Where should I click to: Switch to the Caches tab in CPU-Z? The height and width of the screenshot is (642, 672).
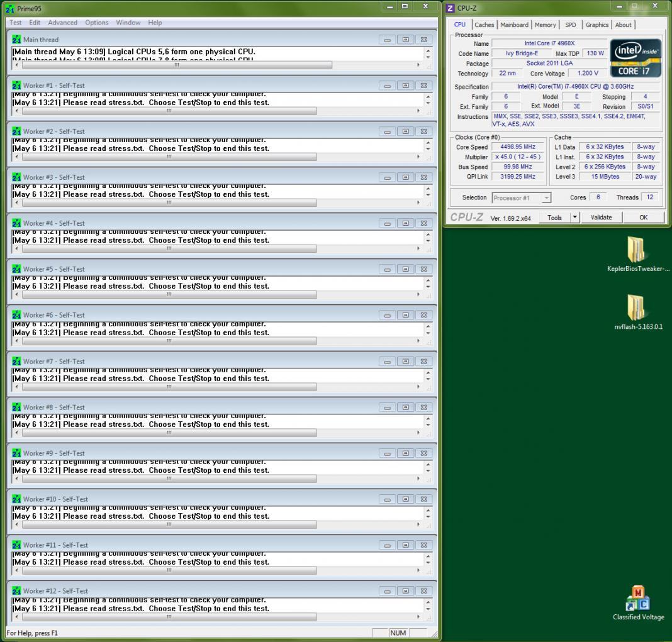coord(484,25)
